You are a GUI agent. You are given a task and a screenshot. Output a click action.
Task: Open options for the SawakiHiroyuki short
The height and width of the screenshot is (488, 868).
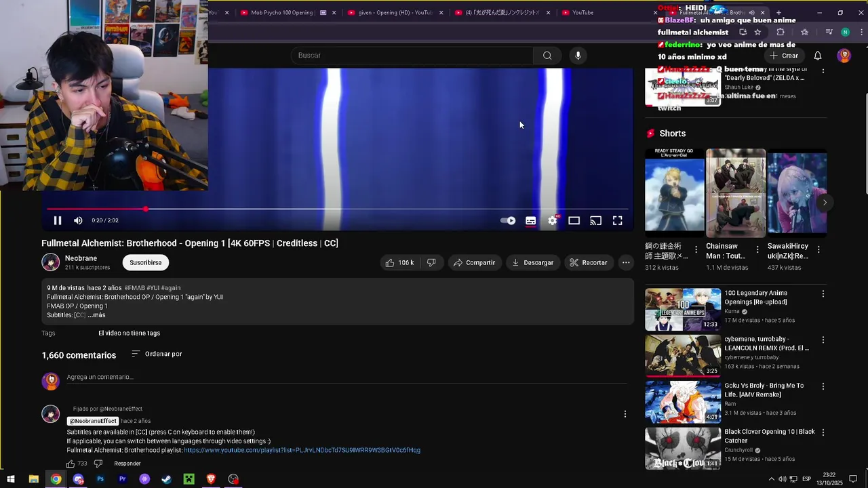[818, 249]
